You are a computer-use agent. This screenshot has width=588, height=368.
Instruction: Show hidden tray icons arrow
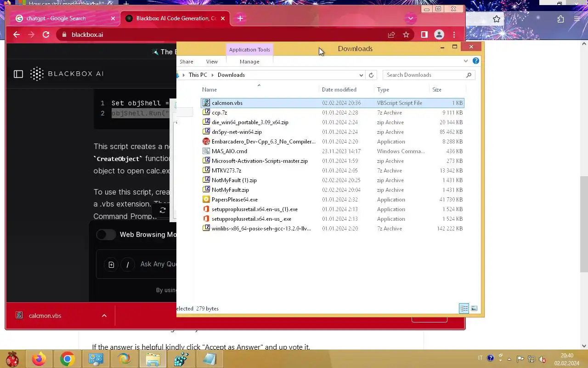click(x=509, y=359)
